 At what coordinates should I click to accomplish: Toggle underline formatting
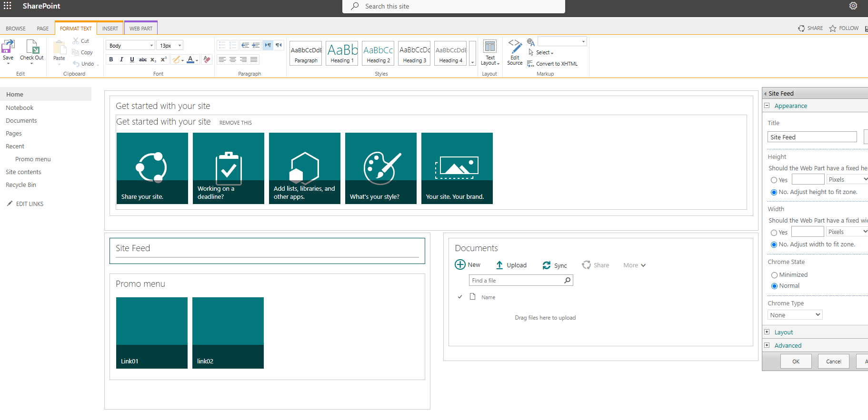point(132,59)
